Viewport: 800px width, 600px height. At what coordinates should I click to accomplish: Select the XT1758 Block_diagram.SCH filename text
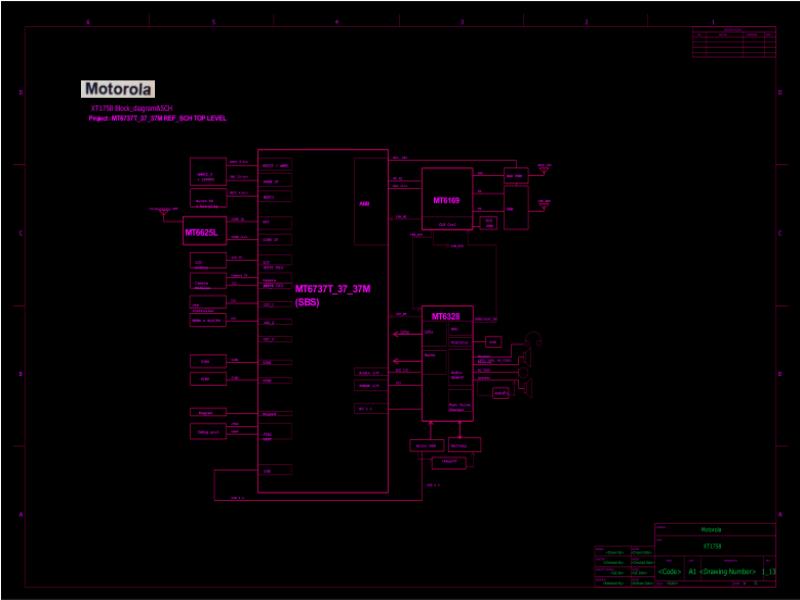point(132,108)
